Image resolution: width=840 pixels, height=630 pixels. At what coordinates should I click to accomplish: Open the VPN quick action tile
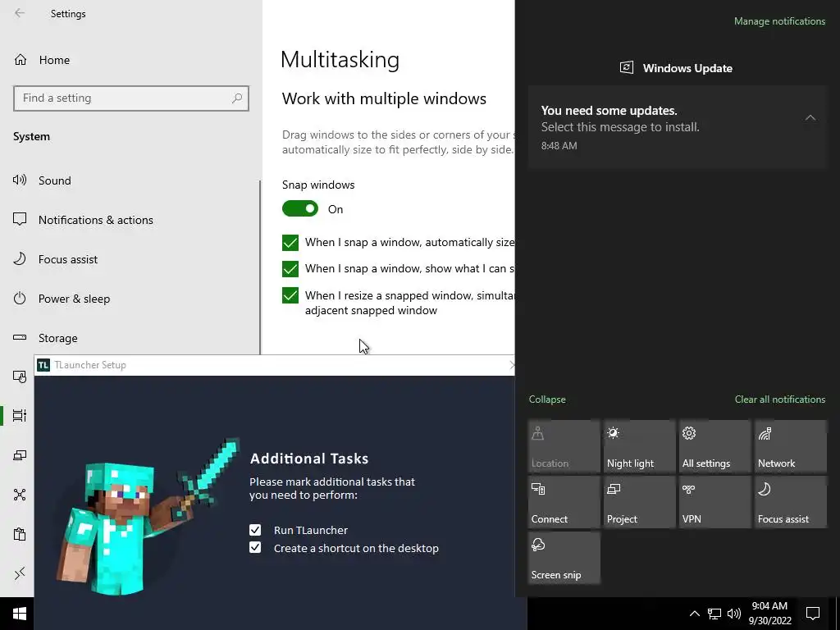pyautogui.click(x=714, y=502)
